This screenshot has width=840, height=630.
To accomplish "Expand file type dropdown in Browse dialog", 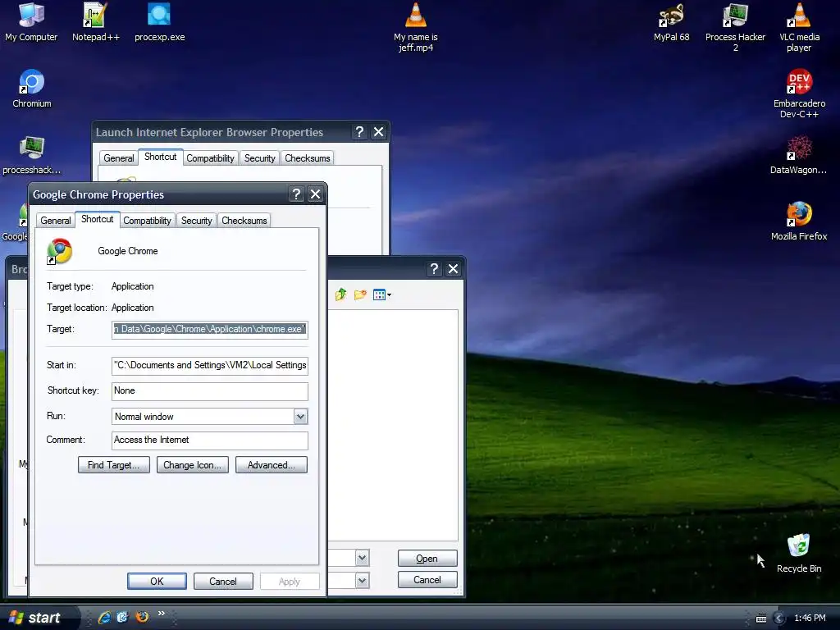I will tap(362, 580).
